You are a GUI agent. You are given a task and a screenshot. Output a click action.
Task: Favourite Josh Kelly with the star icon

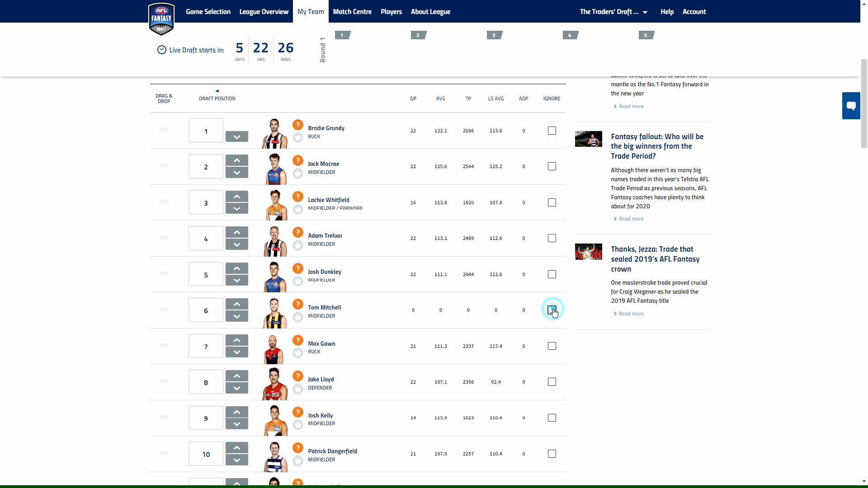pyautogui.click(x=297, y=425)
